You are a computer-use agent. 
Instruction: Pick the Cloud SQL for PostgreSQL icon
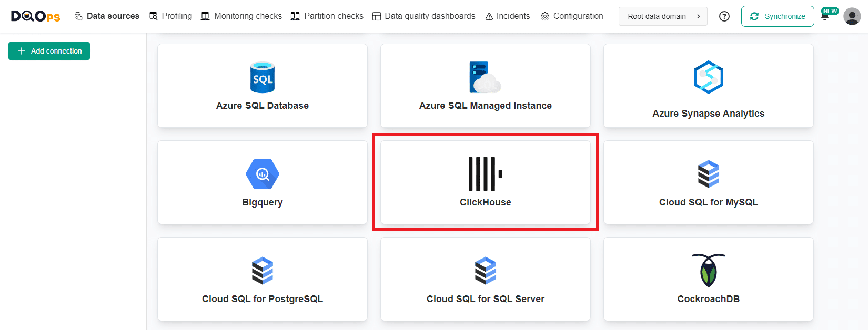tap(263, 271)
